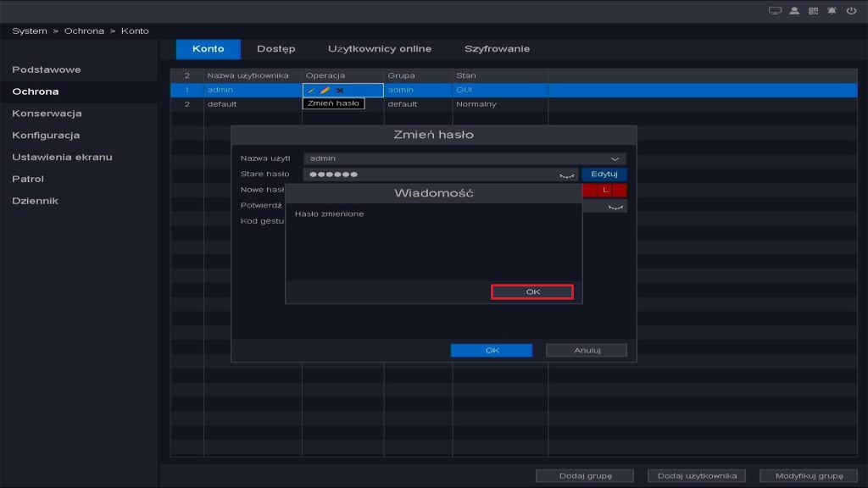The width and height of the screenshot is (868, 488).
Task: Click the delete X icon in admin row
Action: (340, 91)
